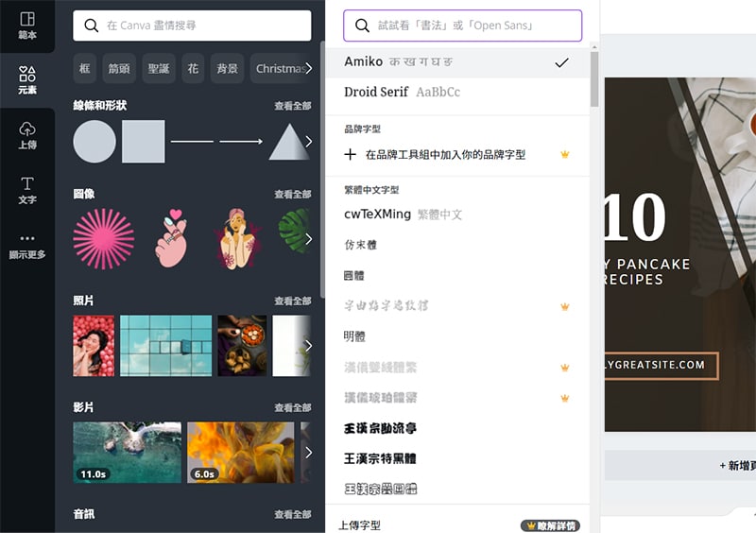
Task: Click the plus icon to add brand font
Action: point(351,154)
